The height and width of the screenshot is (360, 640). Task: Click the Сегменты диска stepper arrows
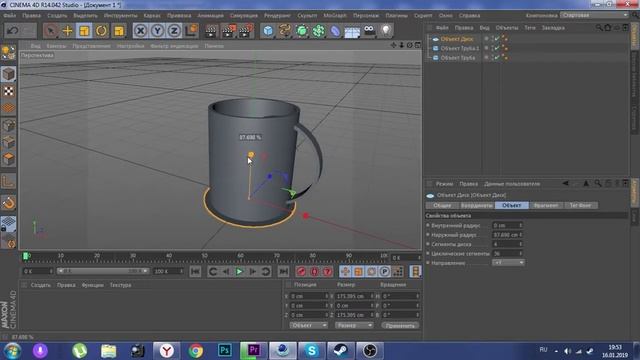(520, 244)
